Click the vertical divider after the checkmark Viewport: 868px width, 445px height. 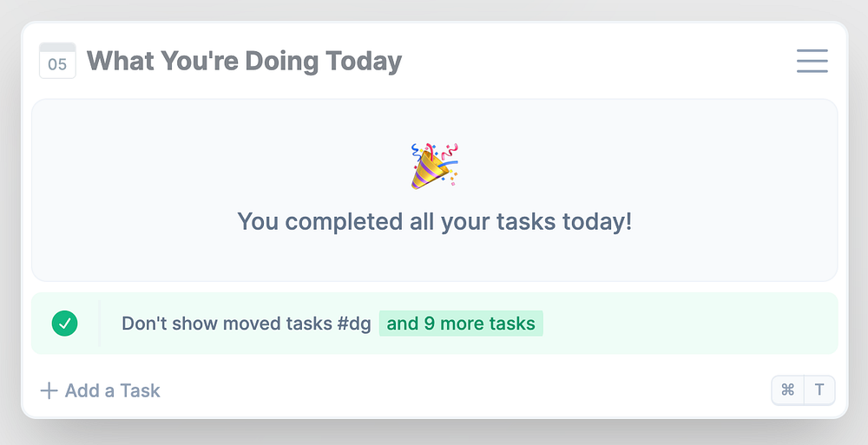(100, 324)
